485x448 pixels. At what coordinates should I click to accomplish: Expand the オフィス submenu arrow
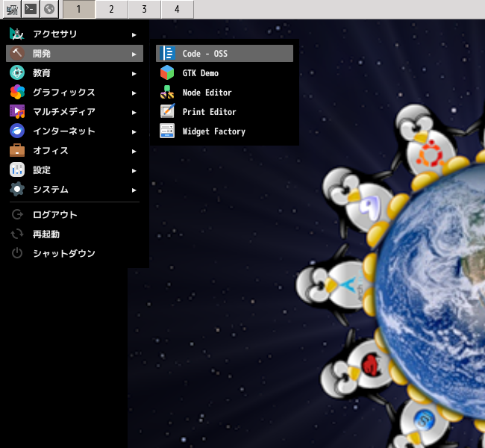[134, 151]
